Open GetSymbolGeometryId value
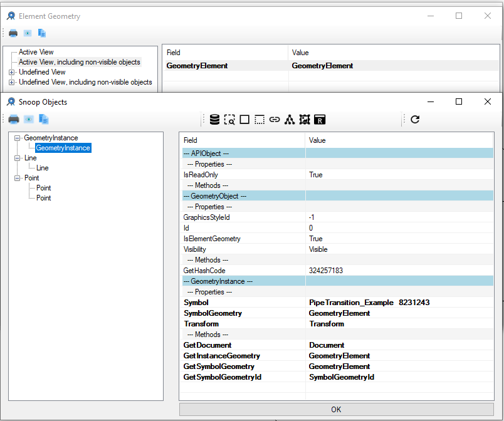The height and width of the screenshot is (421, 504). (x=342, y=377)
